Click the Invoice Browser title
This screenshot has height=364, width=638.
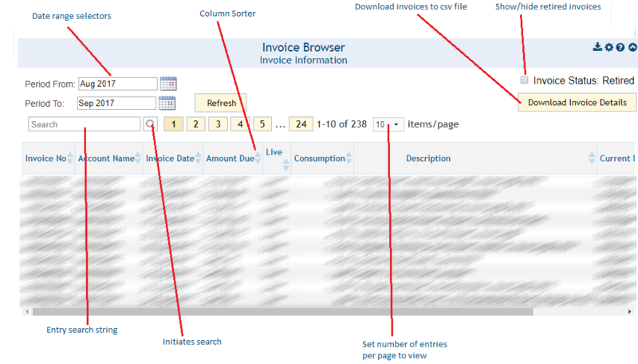pos(304,47)
